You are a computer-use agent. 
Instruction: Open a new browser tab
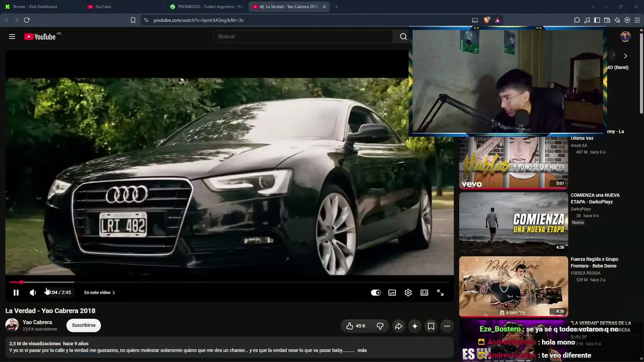(x=337, y=7)
